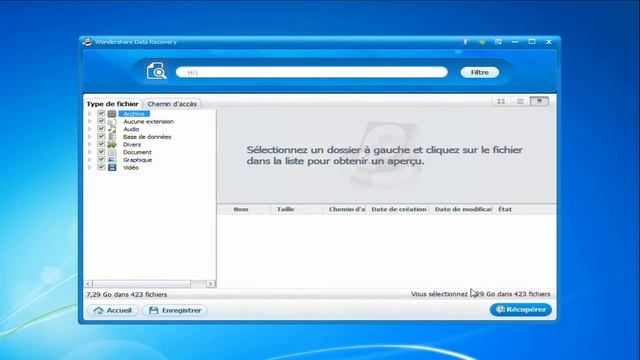
Task: Select the Aucune extension label
Action: [x=149, y=122]
